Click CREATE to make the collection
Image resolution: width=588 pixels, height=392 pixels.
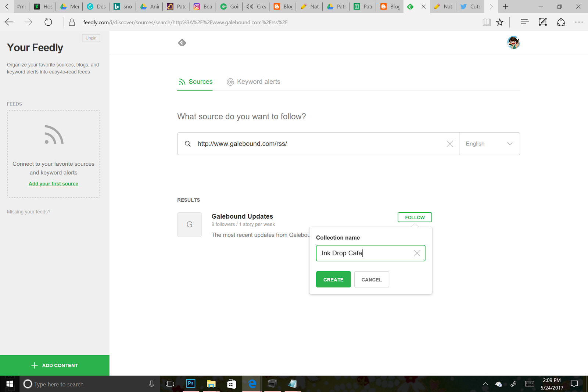click(333, 279)
